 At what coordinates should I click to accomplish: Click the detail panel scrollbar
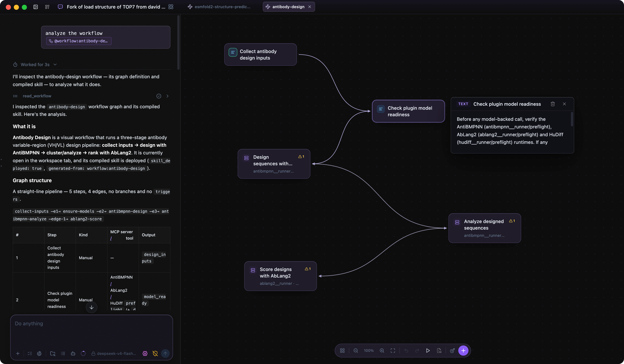click(572, 119)
